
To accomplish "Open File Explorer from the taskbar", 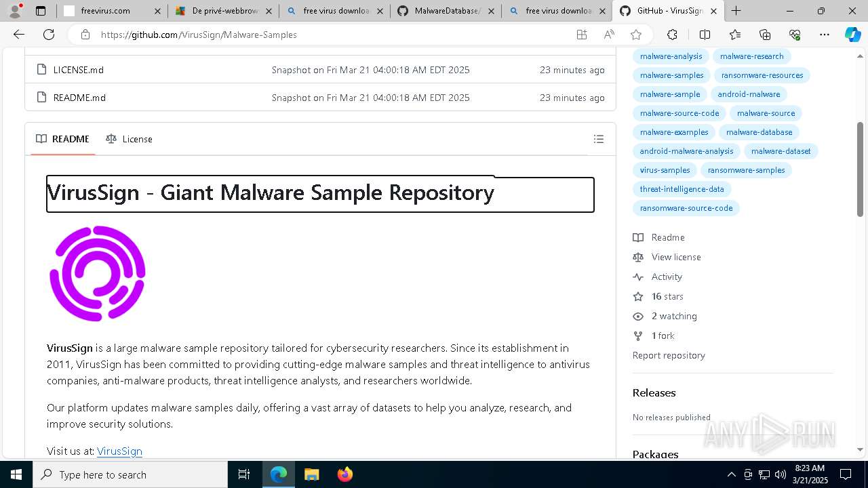I will tap(311, 474).
